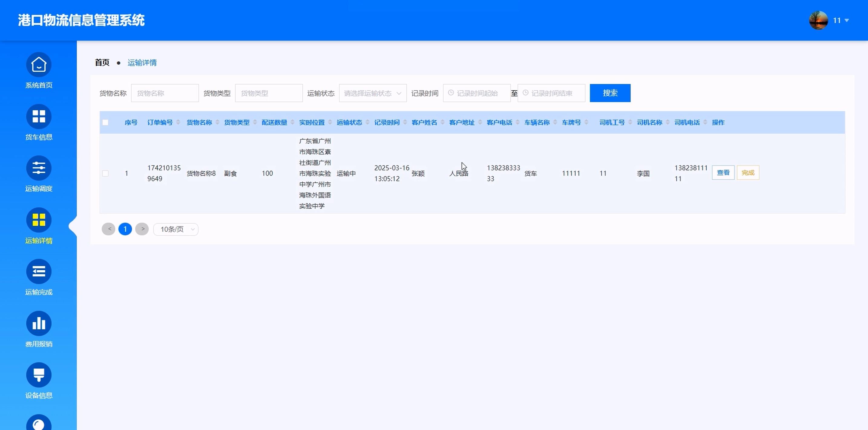
Task: Click the 运输详情 breadcrumb link
Action: click(142, 63)
